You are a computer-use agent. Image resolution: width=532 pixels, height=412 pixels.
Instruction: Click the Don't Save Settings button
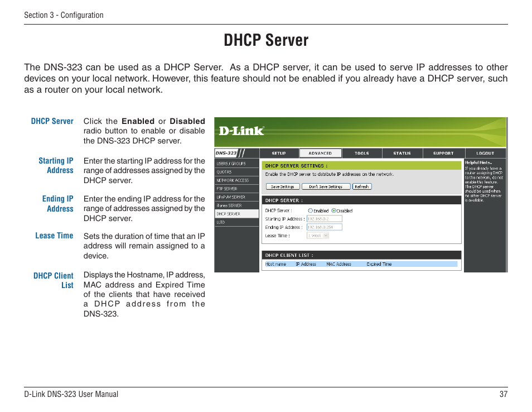[x=326, y=186]
